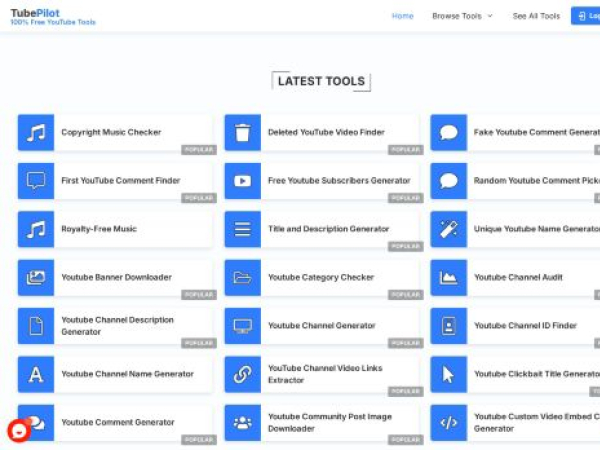Click POPULAR badge on Youtube Channel Generator

coord(406,343)
